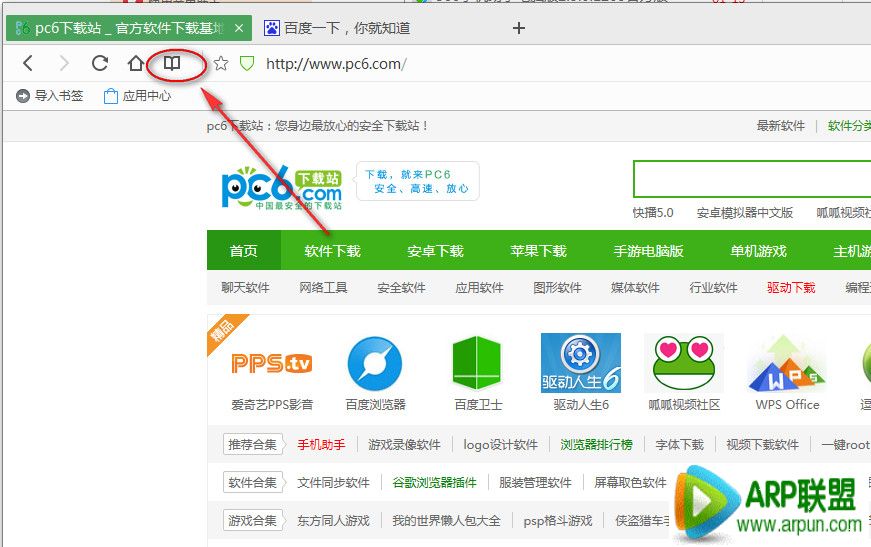Select the pc6下载站 browser tab
The width and height of the screenshot is (871, 547).
[x=128, y=28]
